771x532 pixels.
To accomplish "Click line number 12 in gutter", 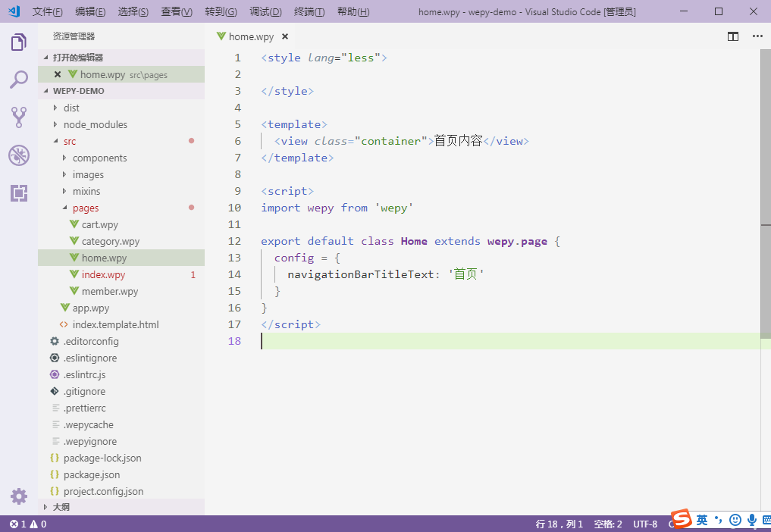I will click(x=234, y=242).
